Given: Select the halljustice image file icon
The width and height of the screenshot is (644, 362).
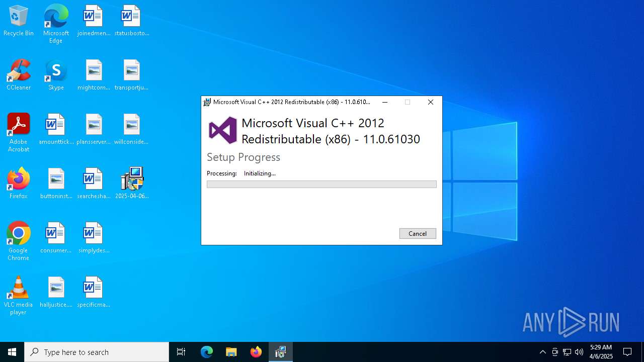Looking at the screenshot, I should point(56,293).
